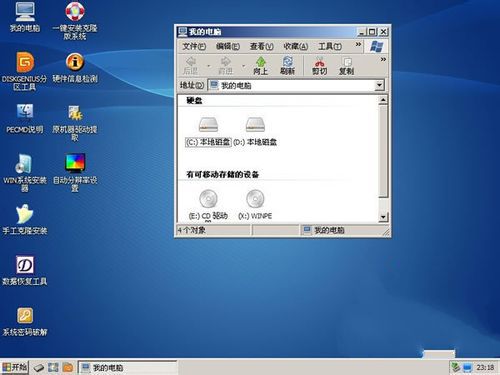This screenshot has height=375, width=500.
Task: Click the 我的电脑 taskbar button
Action: [127, 368]
